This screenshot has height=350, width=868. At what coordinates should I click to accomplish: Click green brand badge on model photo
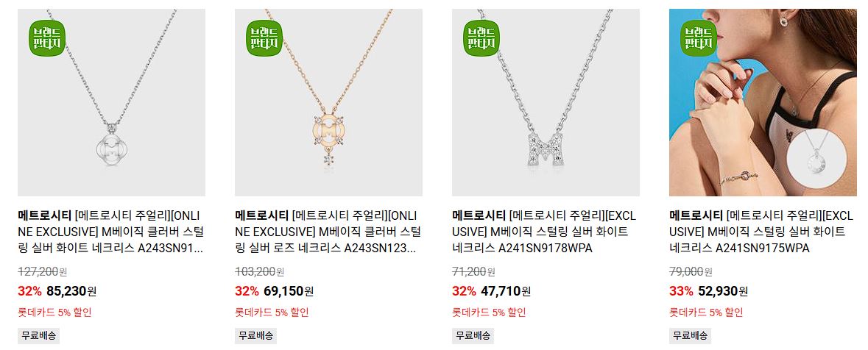point(698,37)
